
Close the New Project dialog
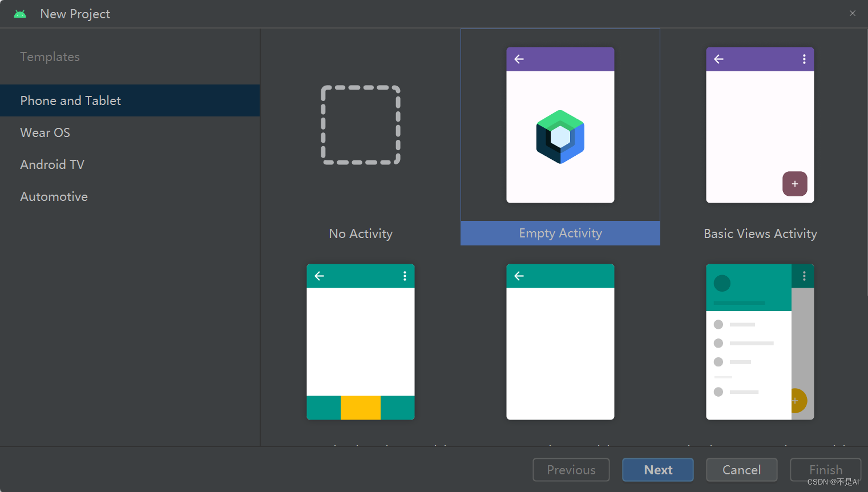[x=853, y=13]
